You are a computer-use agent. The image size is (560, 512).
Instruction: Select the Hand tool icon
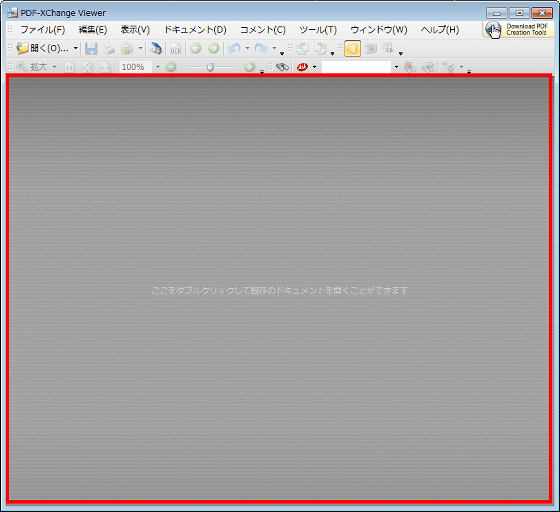pyautogui.click(x=352, y=49)
